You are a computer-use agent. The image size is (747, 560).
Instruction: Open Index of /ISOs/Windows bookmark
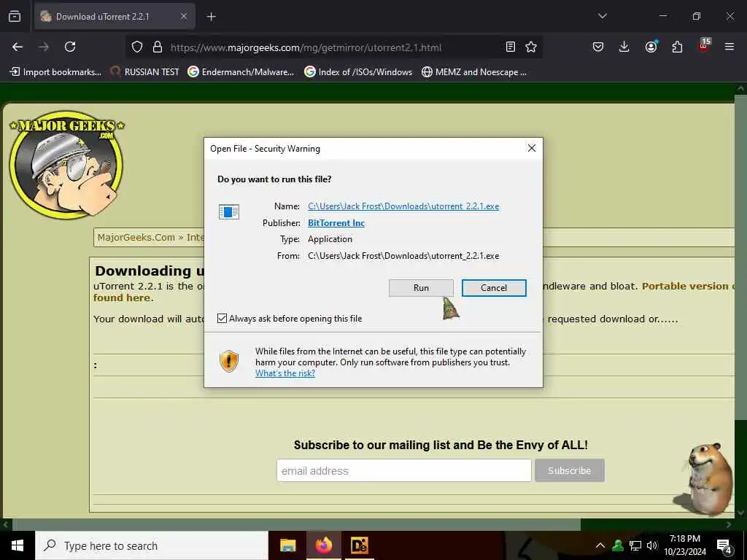[358, 72]
